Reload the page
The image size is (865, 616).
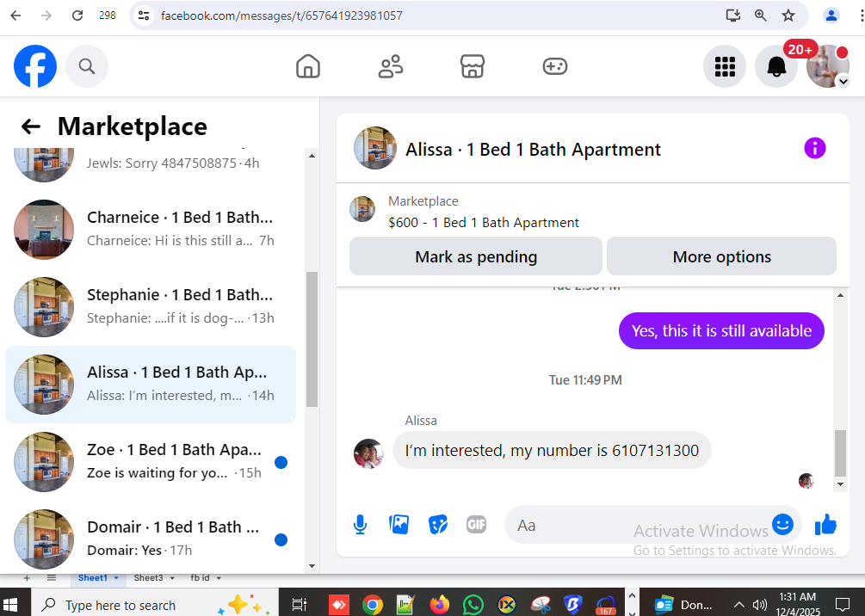pyautogui.click(x=77, y=15)
